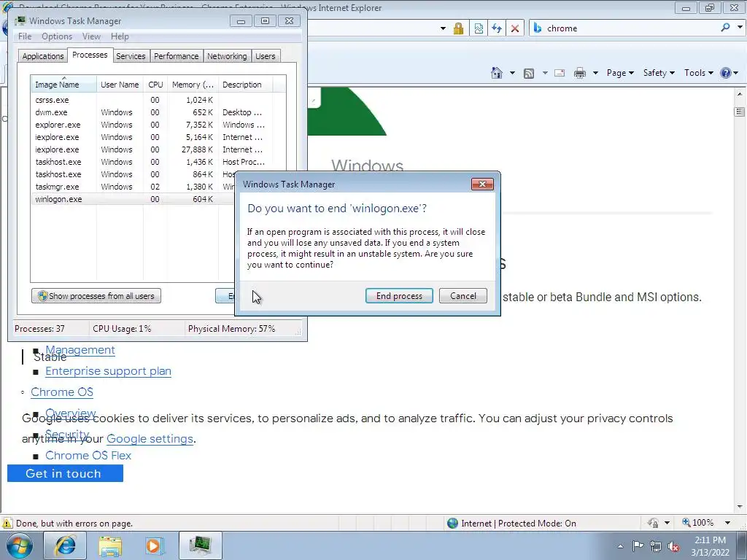The height and width of the screenshot is (560, 747).
Task: Click the red Stop loading icon
Action: click(x=515, y=28)
